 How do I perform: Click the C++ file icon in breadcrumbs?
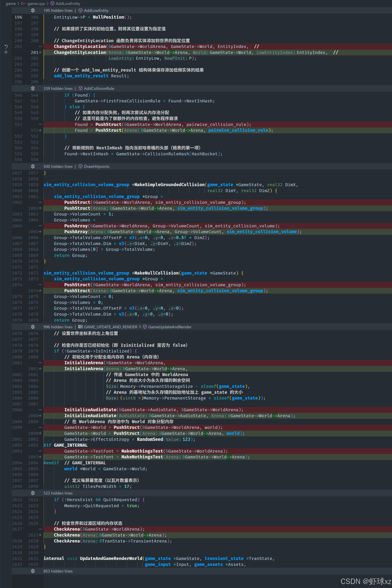click(23, 3)
